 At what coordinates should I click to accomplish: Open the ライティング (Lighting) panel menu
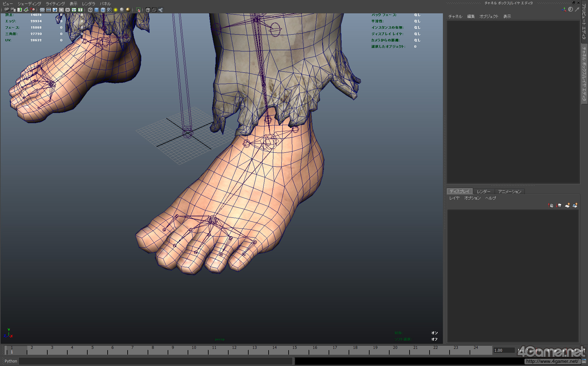point(55,4)
